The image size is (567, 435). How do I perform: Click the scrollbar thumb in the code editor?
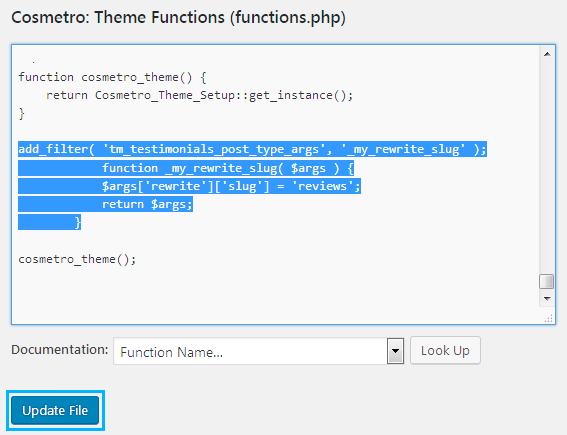(x=546, y=281)
